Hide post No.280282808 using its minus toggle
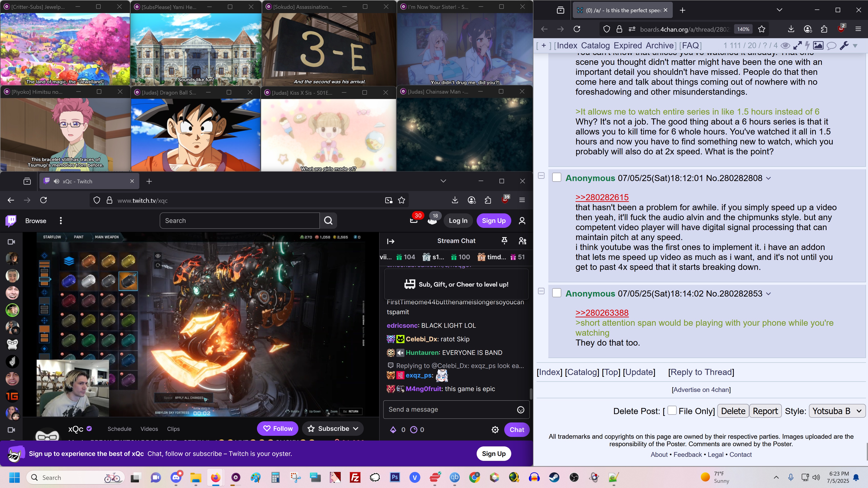868x488 pixels. tap(541, 175)
